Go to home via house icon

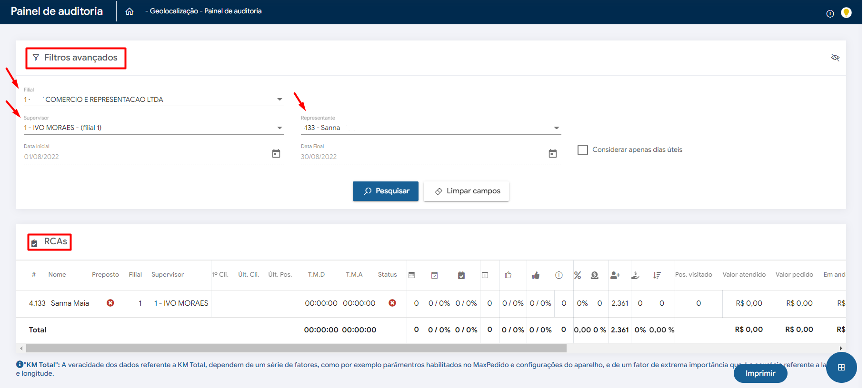click(x=129, y=11)
